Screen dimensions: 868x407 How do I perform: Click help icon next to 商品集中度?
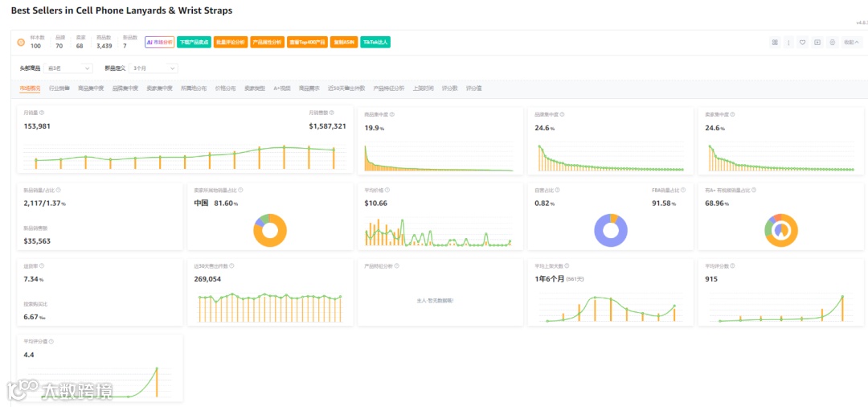tap(391, 115)
